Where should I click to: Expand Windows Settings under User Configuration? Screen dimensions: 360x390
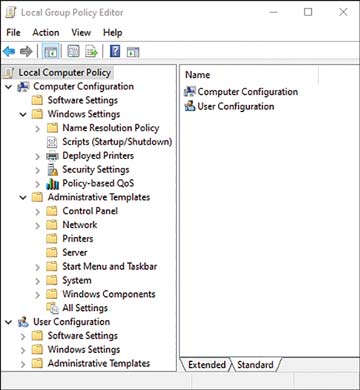click(x=23, y=350)
